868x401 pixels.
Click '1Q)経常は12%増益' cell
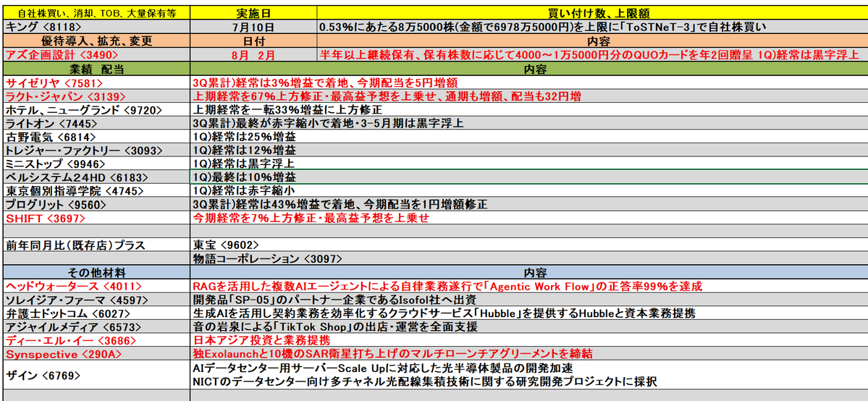click(529, 150)
